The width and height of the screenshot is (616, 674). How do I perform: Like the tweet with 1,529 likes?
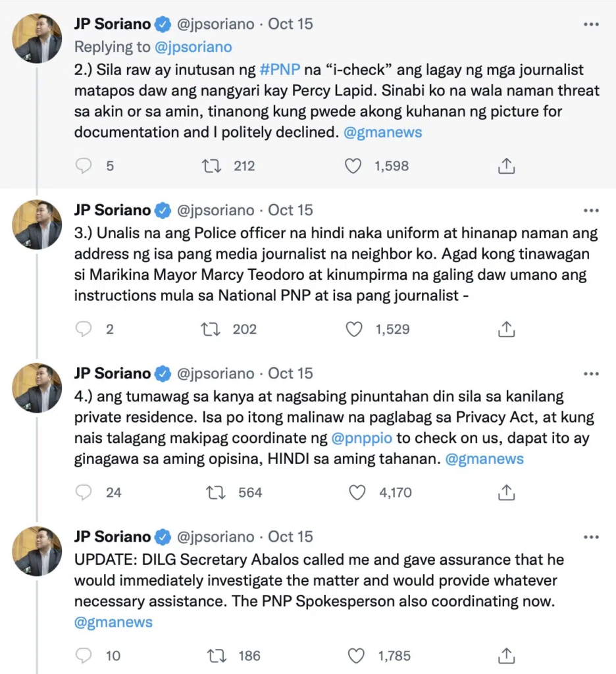point(354,329)
